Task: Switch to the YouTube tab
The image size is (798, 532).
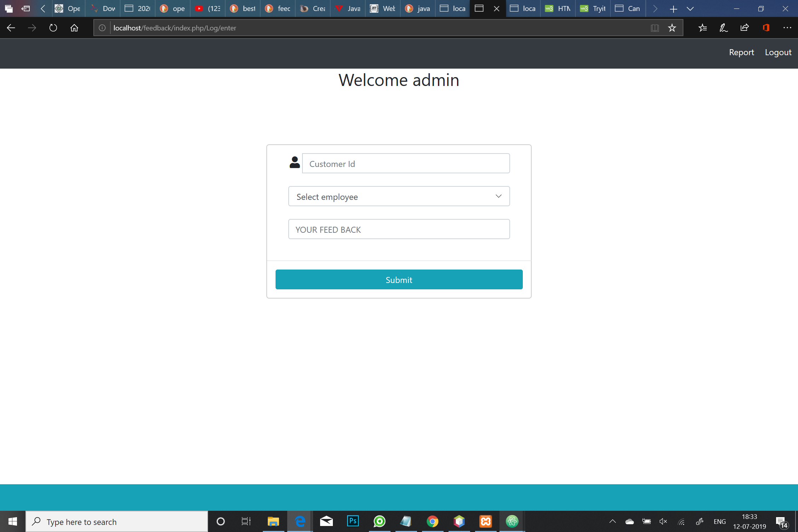Action: click(208, 9)
